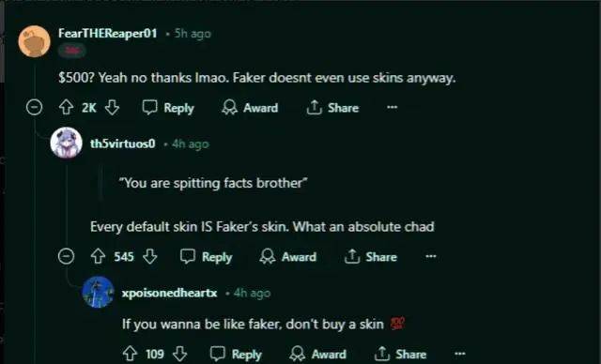Downvote FearTHEReaper01's comment
Screen dimensions: 601x364
pos(112,108)
